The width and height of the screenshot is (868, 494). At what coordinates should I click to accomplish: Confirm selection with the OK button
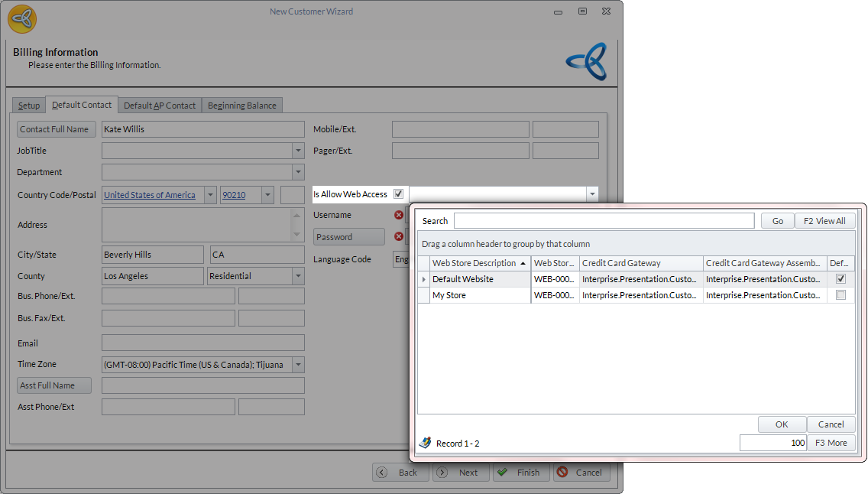pos(782,424)
